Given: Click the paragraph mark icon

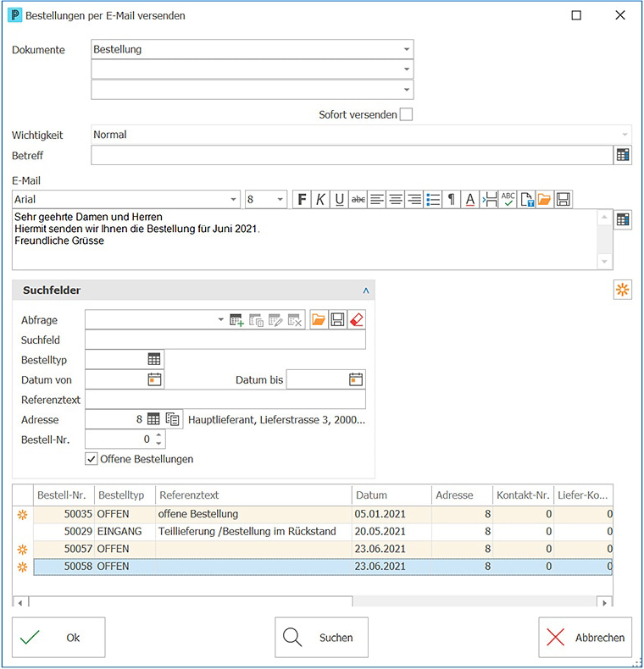Looking at the screenshot, I should click(452, 200).
